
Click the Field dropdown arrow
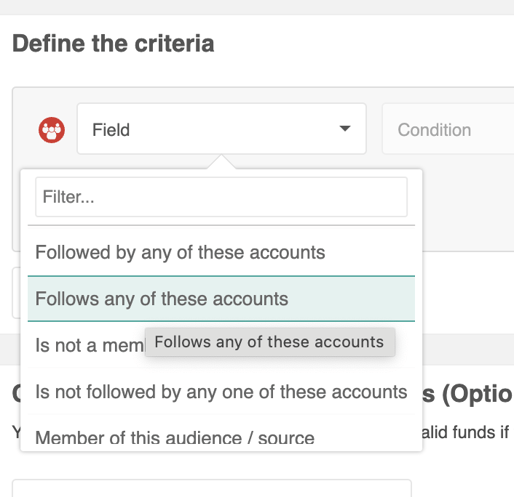point(345,128)
